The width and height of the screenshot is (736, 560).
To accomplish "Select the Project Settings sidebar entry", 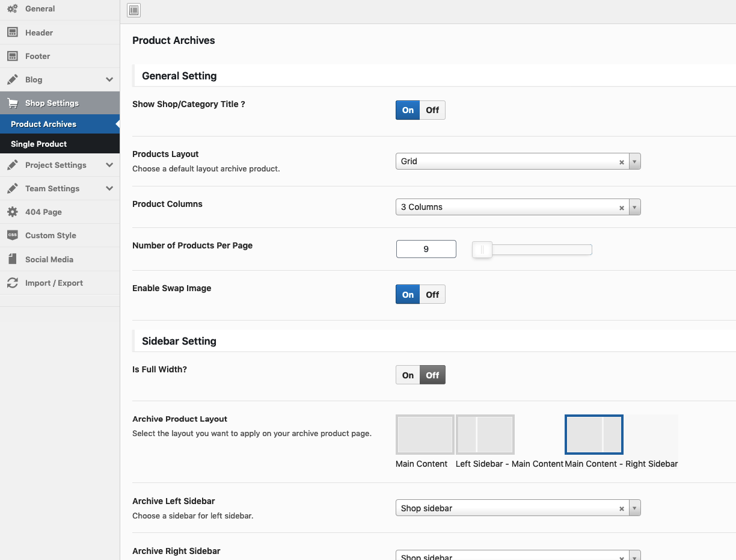I will (x=56, y=165).
